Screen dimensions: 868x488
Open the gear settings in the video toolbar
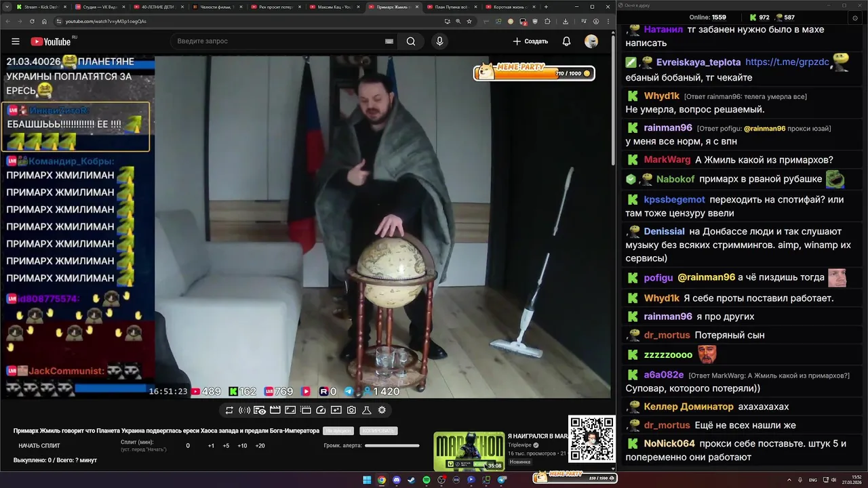pos(382,410)
